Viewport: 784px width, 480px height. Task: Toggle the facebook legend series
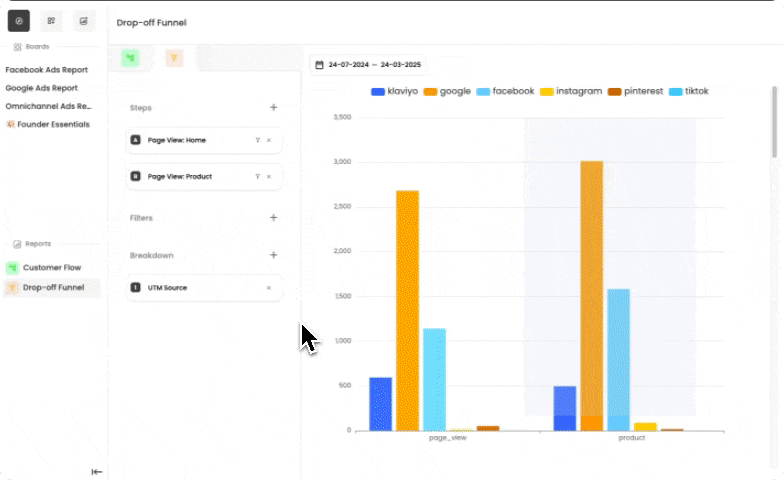click(506, 92)
